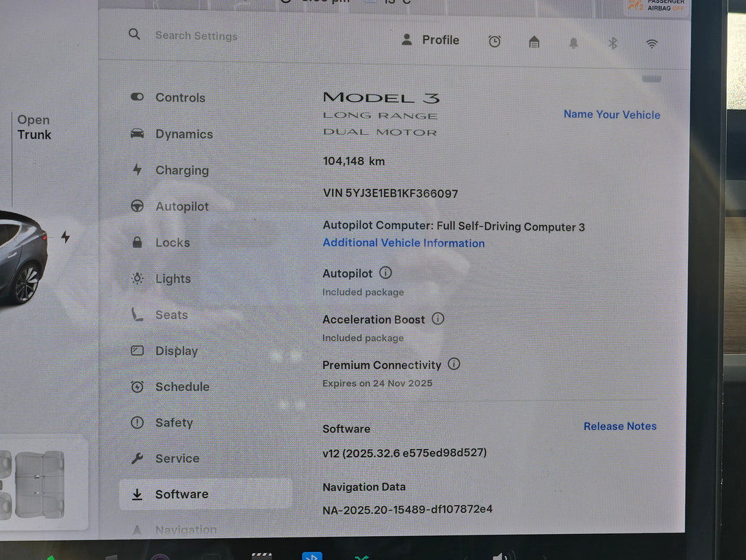
Task: Click Name Your Vehicle link
Action: [x=611, y=114]
